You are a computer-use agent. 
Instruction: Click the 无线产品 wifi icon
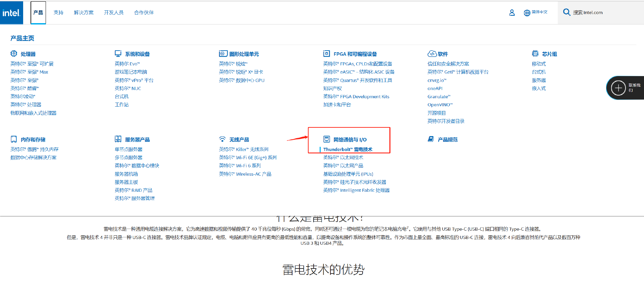coord(222,139)
